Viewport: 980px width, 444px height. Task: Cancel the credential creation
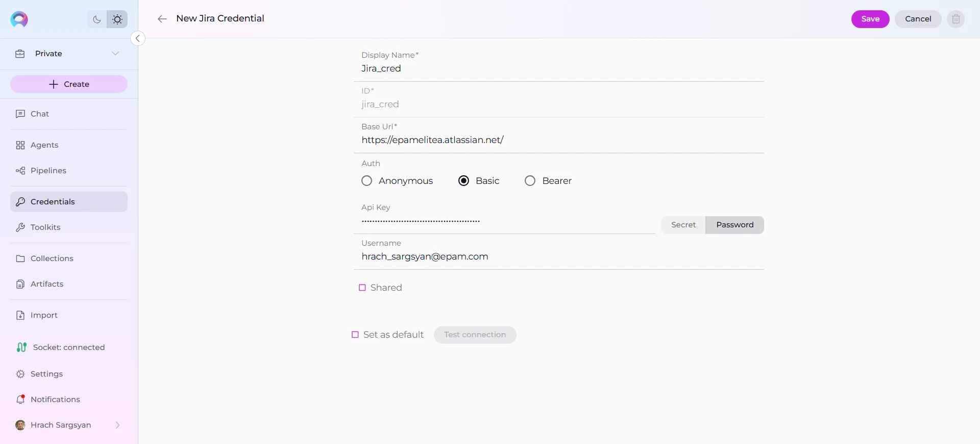(918, 19)
